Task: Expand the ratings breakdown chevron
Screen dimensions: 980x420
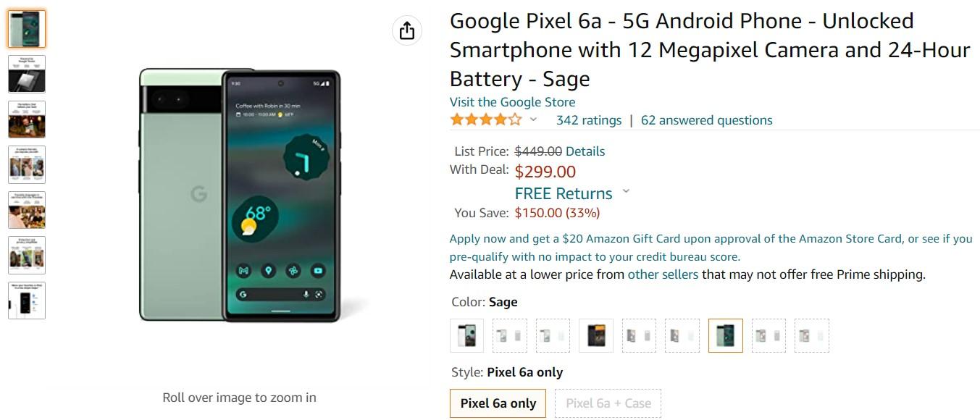Action: [534, 120]
